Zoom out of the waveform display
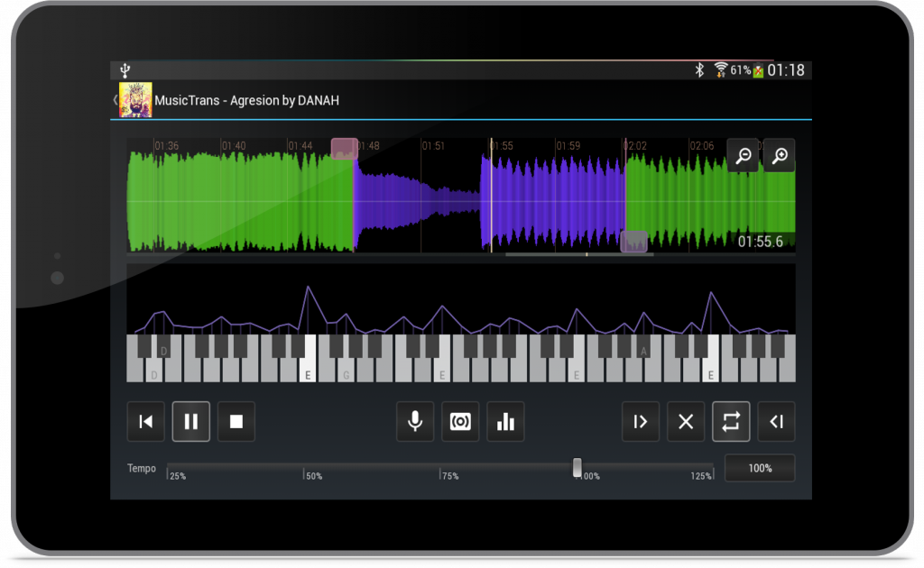 pos(742,155)
